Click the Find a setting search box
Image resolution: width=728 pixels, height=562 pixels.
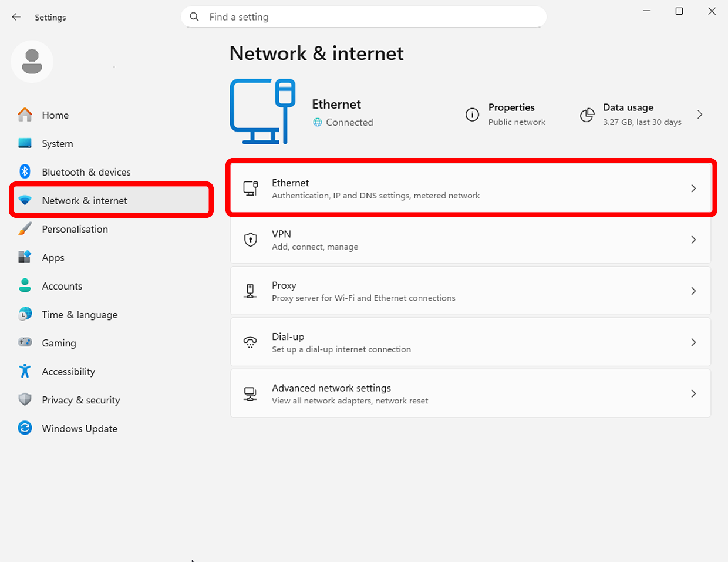(x=364, y=17)
